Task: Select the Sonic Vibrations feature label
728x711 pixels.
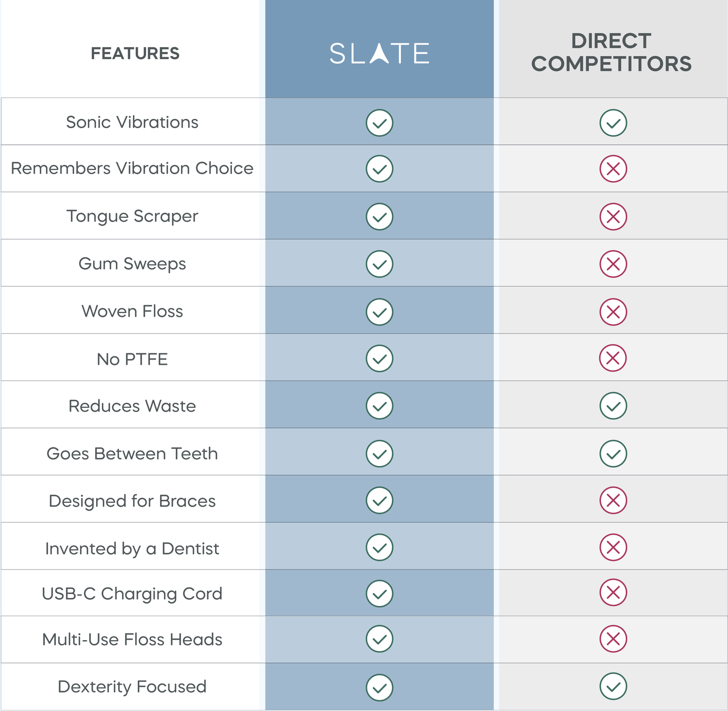Action: 132,122
